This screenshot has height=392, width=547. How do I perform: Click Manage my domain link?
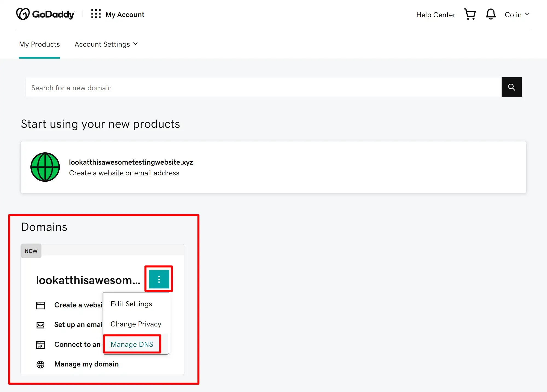(86, 364)
